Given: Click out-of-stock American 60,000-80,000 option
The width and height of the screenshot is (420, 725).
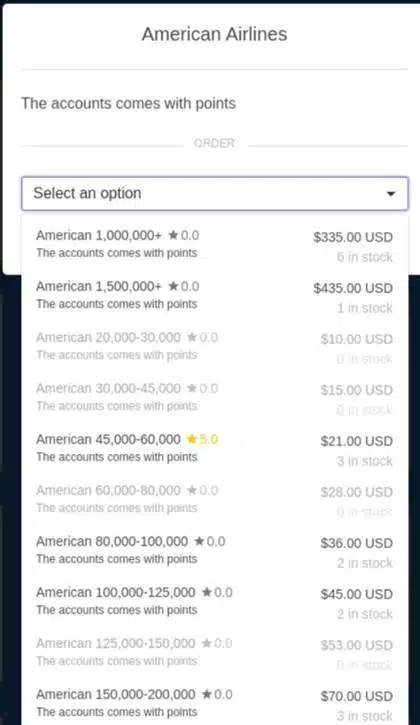Looking at the screenshot, I should pyautogui.click(x=215, y=500).
